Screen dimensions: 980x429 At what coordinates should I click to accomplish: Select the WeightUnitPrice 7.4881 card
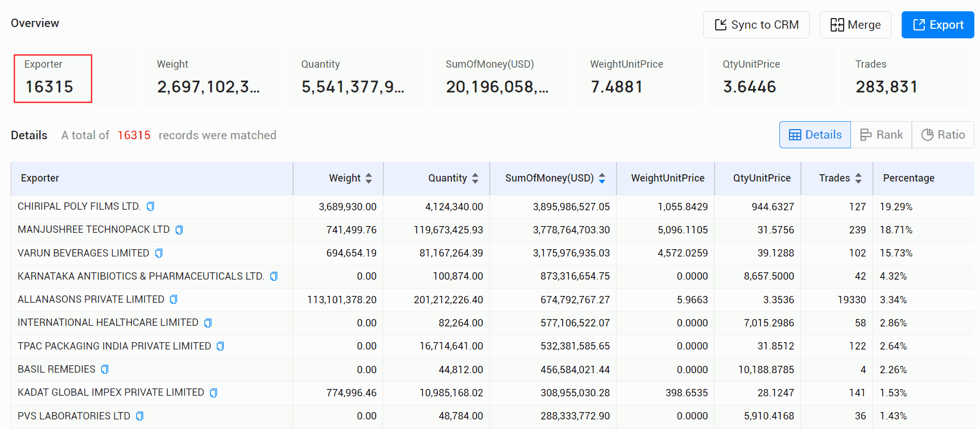(639, 78)
